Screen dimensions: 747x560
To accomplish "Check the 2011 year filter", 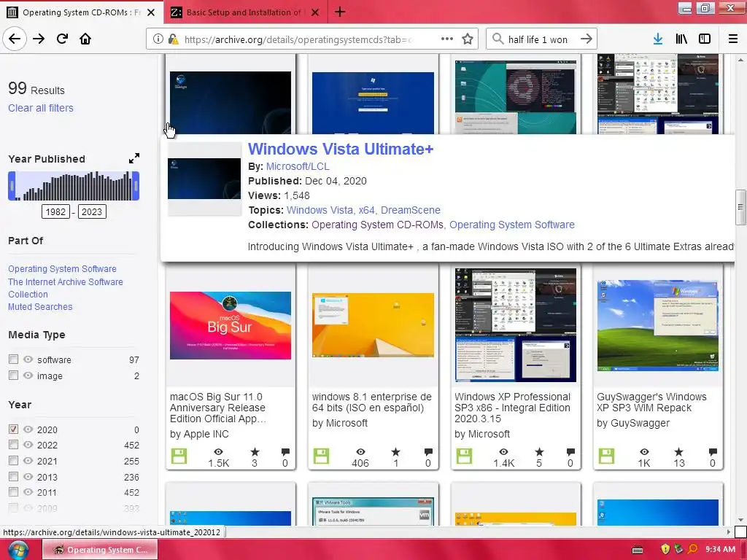I will point(13,492).
